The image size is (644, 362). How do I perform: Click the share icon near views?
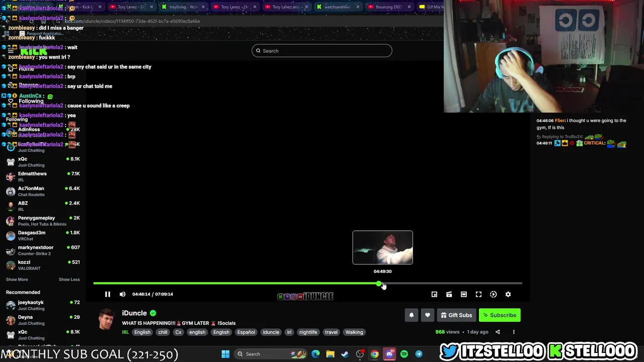(498, 332)
